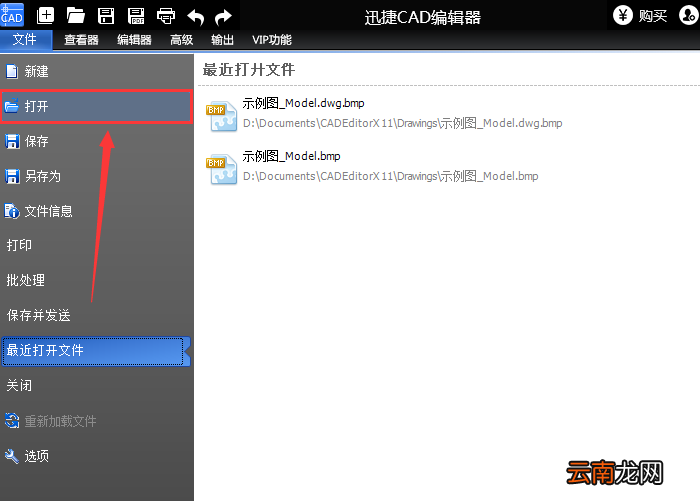Screen dimensions: 700x501
Task: Switch to the 查看器 tab
Action: (x=81, y=40)
